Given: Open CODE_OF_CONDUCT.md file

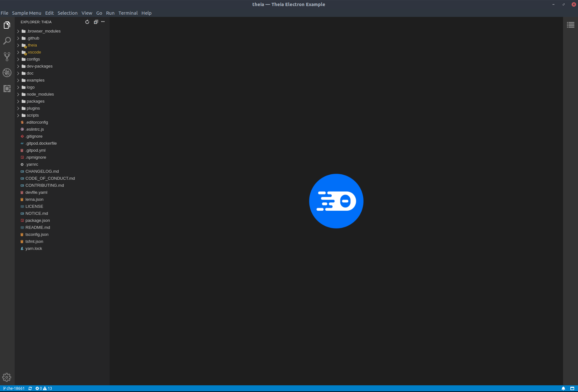Looking at the screenshot, I should 62,178.
